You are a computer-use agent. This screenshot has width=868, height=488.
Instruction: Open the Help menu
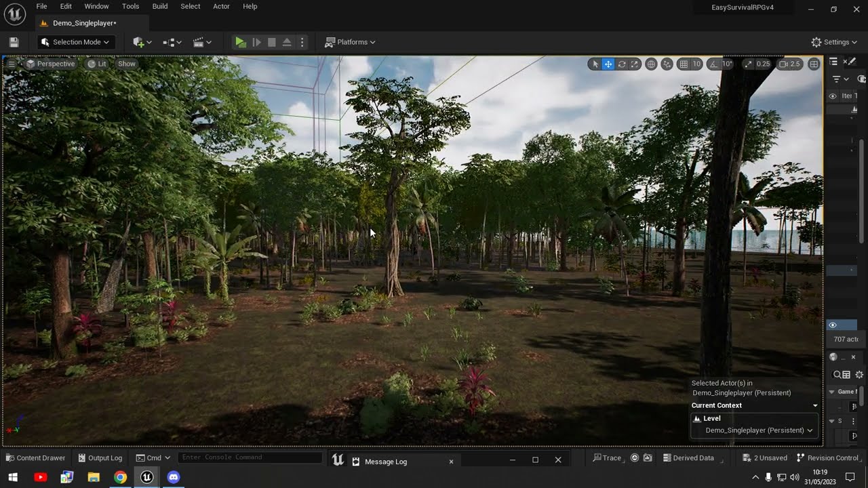250,6
